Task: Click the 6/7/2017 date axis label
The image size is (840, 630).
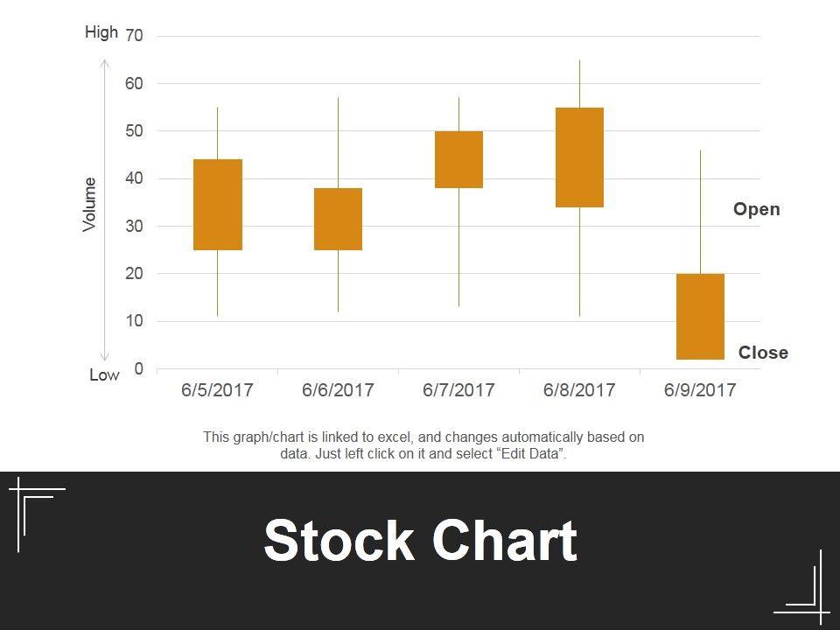Action: (x=458, y=390)
